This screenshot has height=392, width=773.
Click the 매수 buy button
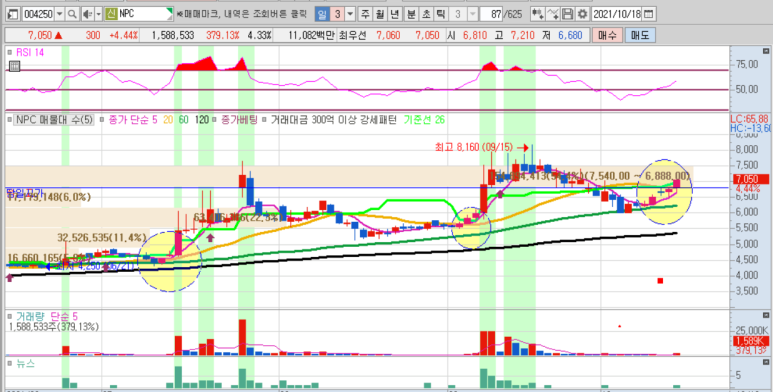[x=607, y=35]
